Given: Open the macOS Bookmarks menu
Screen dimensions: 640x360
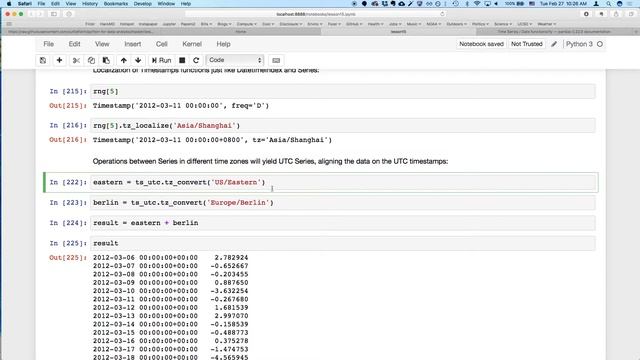Looking at the screenshot, I should click(116, 4).
